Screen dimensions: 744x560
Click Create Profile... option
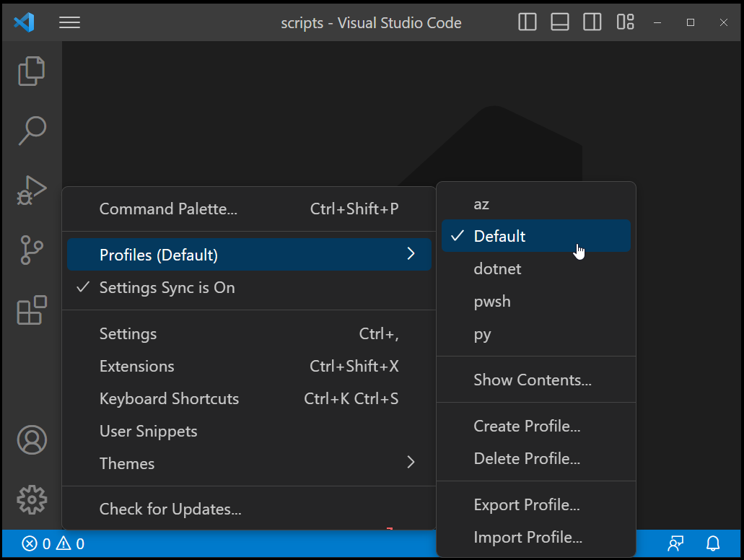pos(527,426)
